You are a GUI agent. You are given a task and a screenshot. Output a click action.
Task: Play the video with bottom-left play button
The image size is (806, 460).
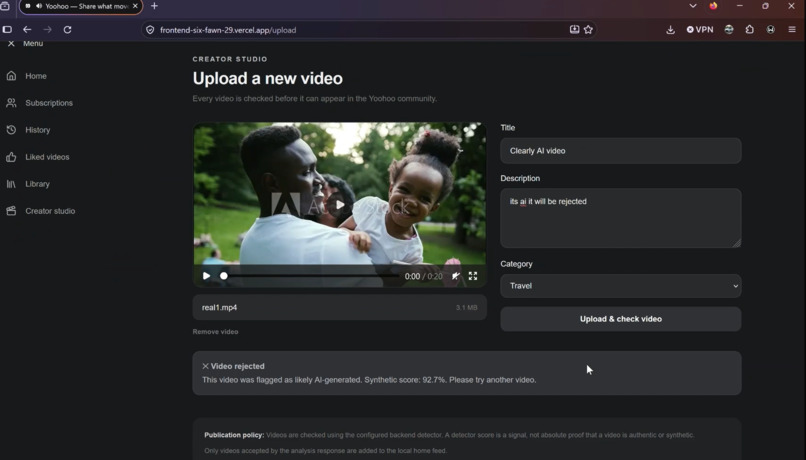206,276
